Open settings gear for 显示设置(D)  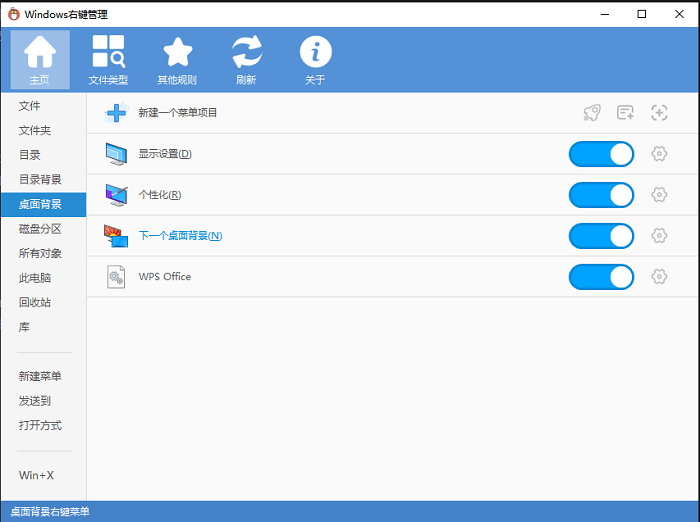(659, 154)
